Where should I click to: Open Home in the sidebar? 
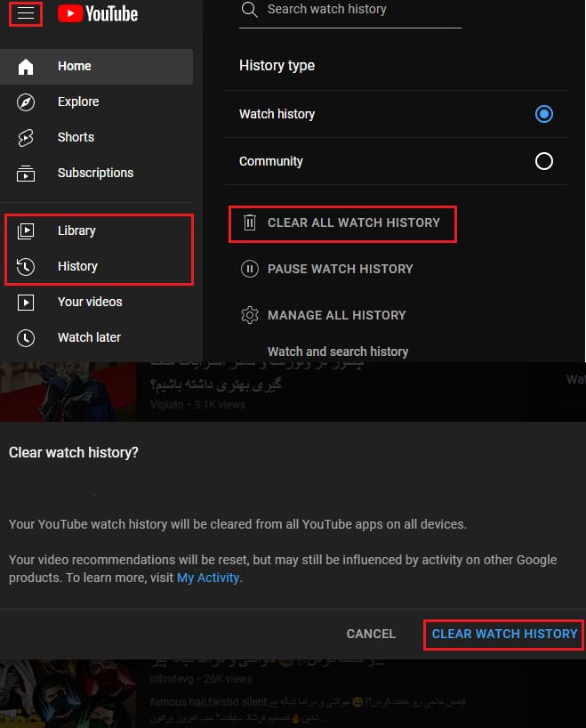point(97,67)
